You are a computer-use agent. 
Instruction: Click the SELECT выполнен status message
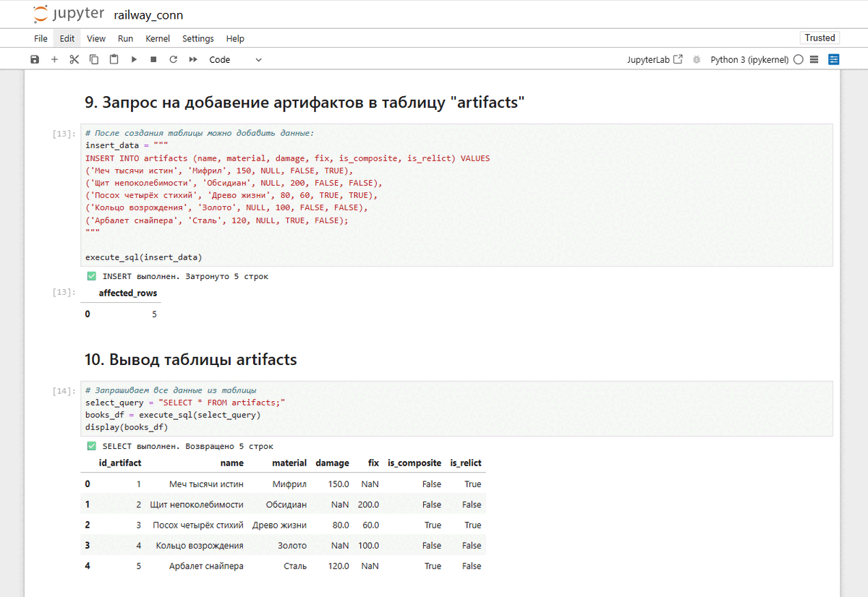pos(180,447)
